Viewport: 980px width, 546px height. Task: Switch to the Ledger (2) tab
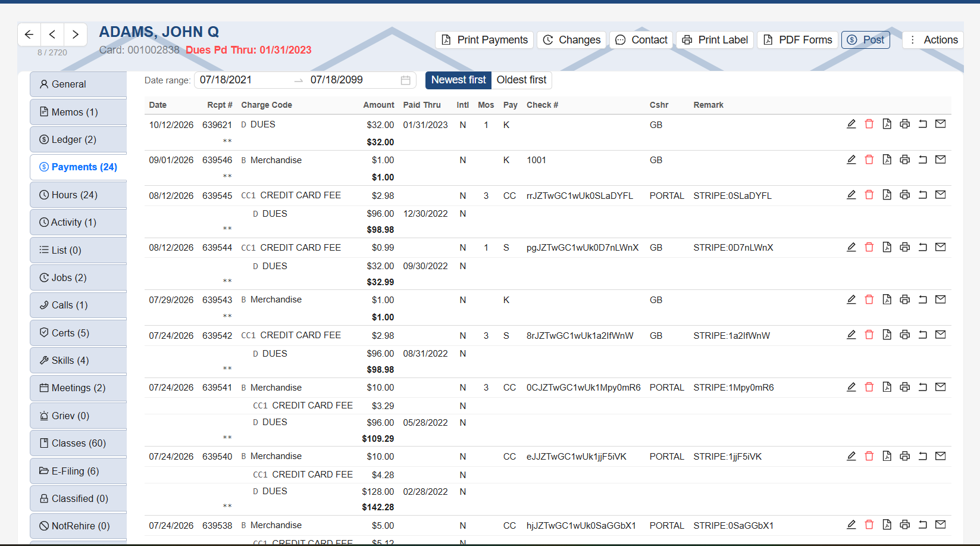pos(78,139)
